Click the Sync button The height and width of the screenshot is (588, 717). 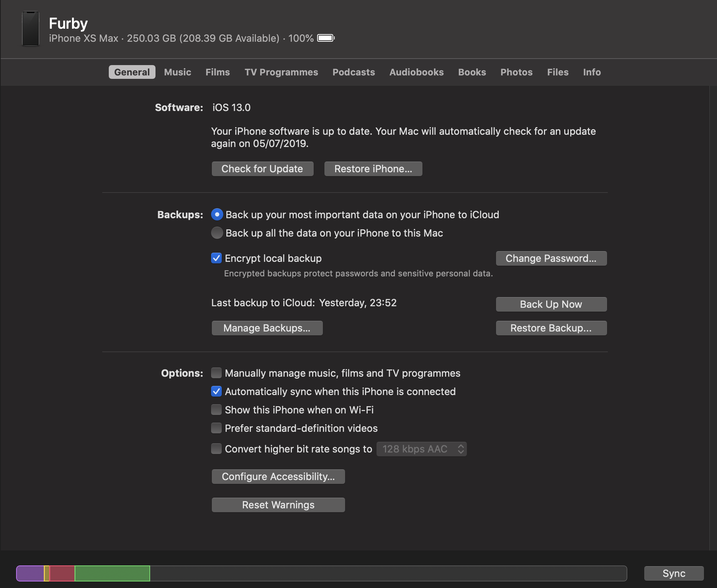pyautogui.click(x=674, y=573)
